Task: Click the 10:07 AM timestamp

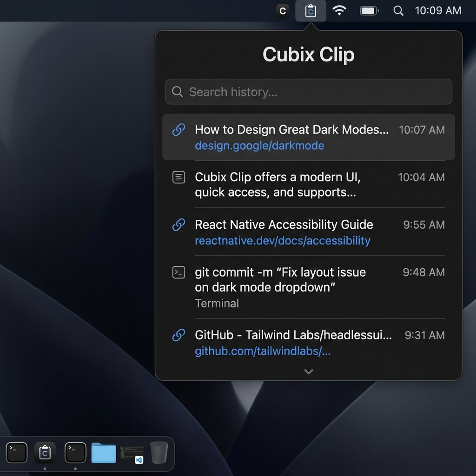Action: pos(422,130)
